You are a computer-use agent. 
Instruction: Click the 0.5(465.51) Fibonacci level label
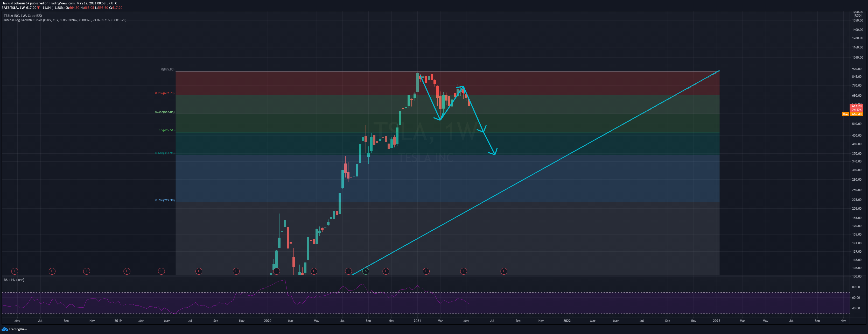pos(166,130)
